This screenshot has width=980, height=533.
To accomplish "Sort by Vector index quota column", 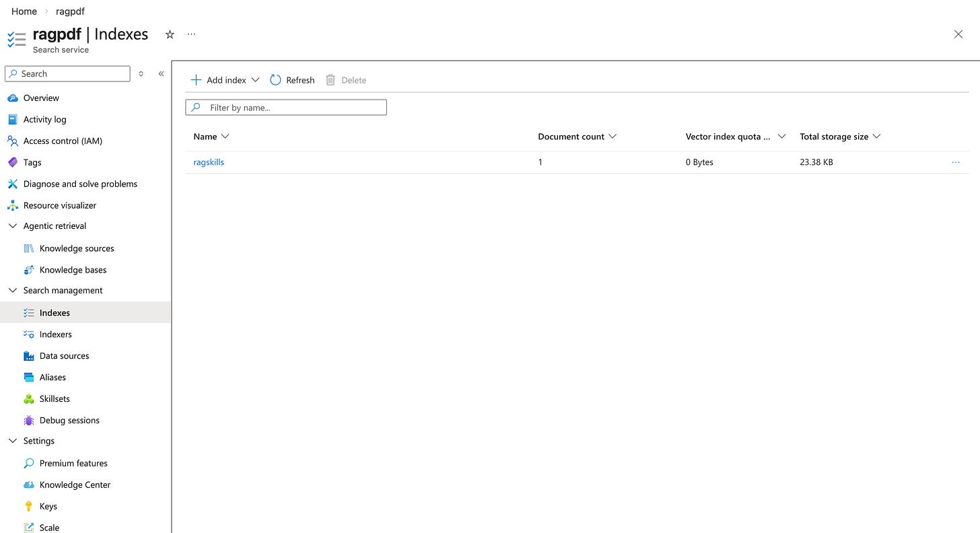I will pyautogui.click(x=736, y=137).
